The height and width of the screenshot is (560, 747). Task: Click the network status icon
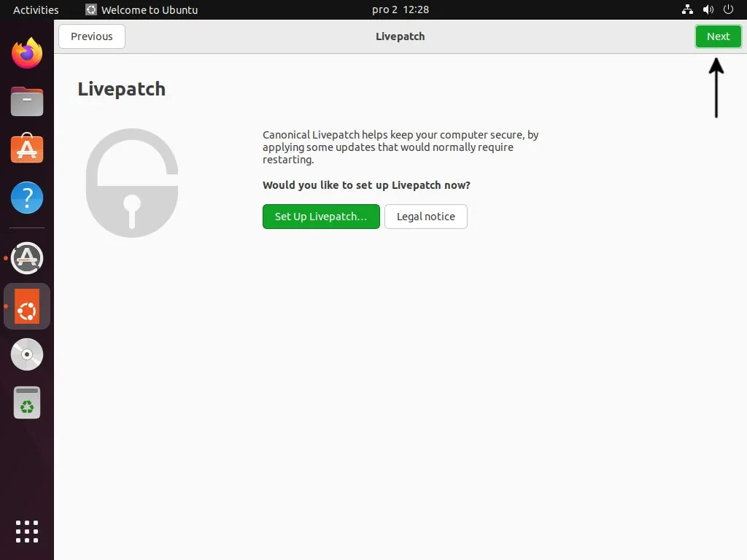687,9
